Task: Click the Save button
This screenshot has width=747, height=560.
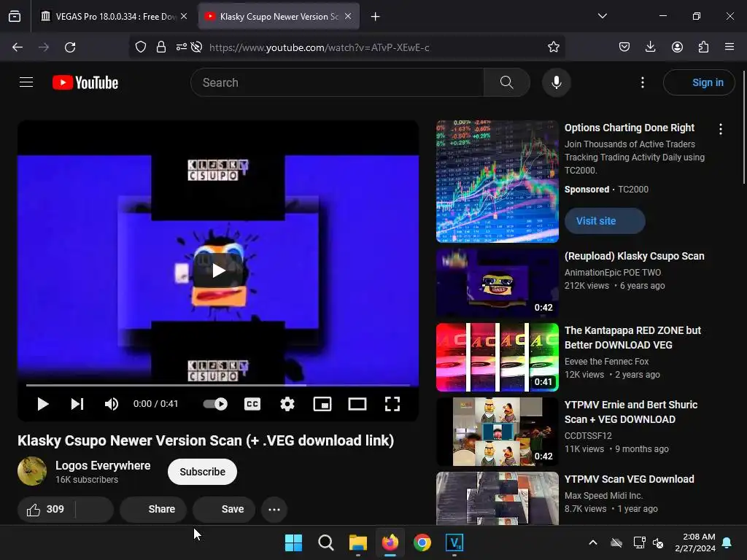Action: (224, 509)
